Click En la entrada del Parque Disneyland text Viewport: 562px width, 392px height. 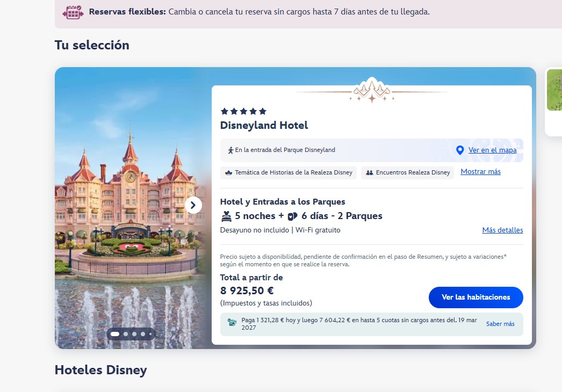pos(285,150)
